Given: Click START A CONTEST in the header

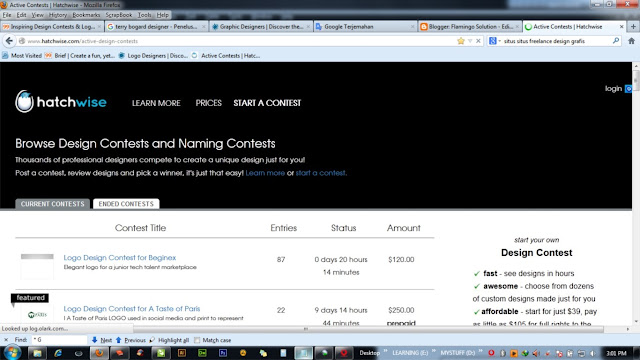Looking at the screenshot, I should 267,103.
